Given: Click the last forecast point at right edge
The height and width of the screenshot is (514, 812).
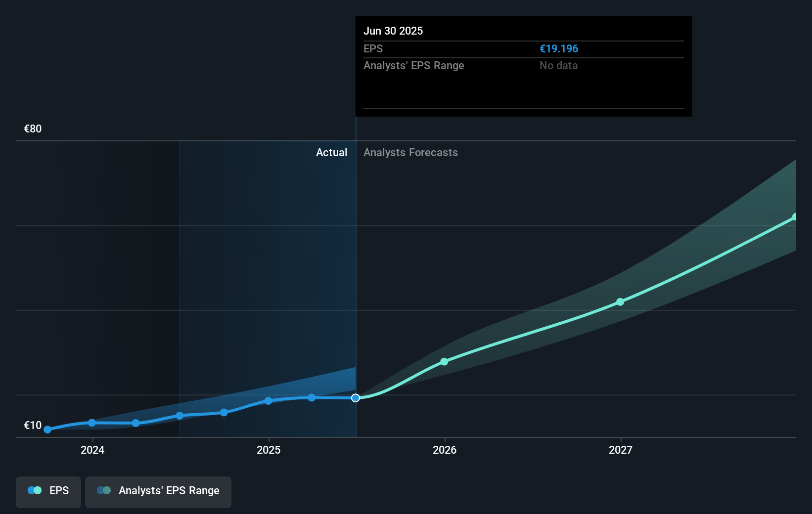Looking at the screenshot, I should pos(795,217).
